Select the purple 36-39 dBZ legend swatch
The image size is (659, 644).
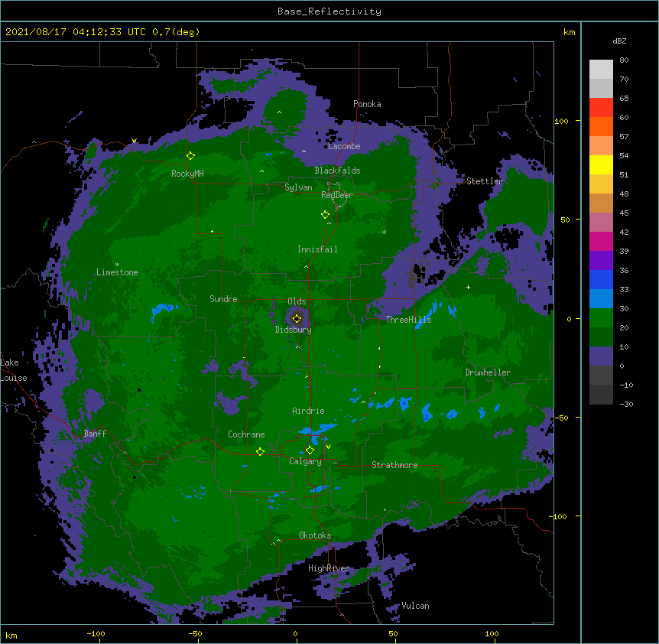(x=601, y=261)
